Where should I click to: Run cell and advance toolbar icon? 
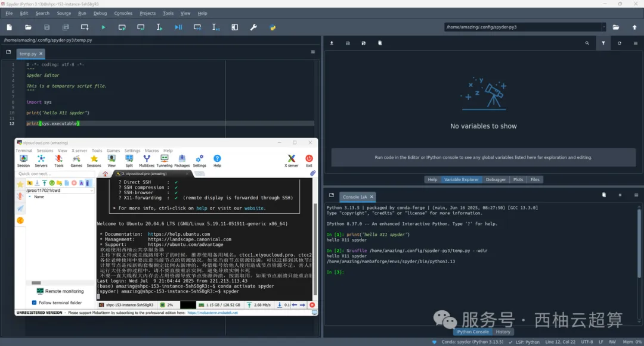[141, 27]
